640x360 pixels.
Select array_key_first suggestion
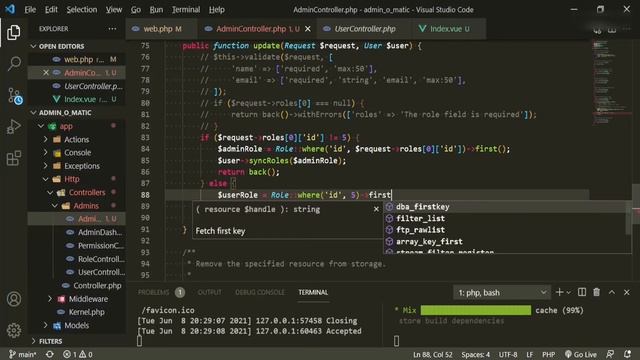pyautogui.click(x=505, y=242)
